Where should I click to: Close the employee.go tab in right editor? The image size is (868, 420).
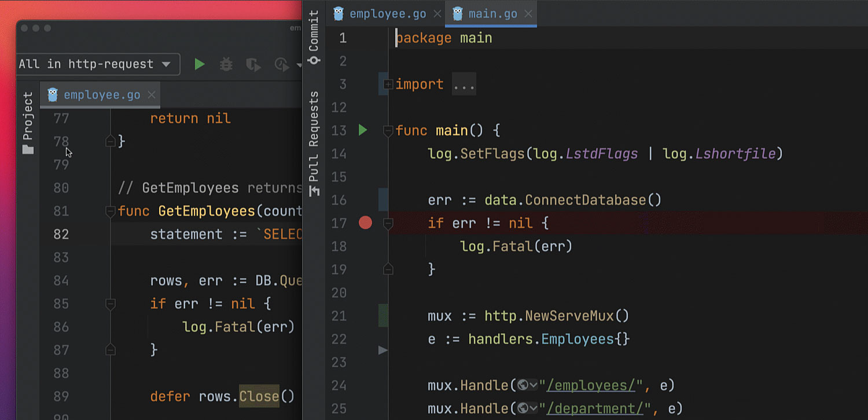(437, 14)
